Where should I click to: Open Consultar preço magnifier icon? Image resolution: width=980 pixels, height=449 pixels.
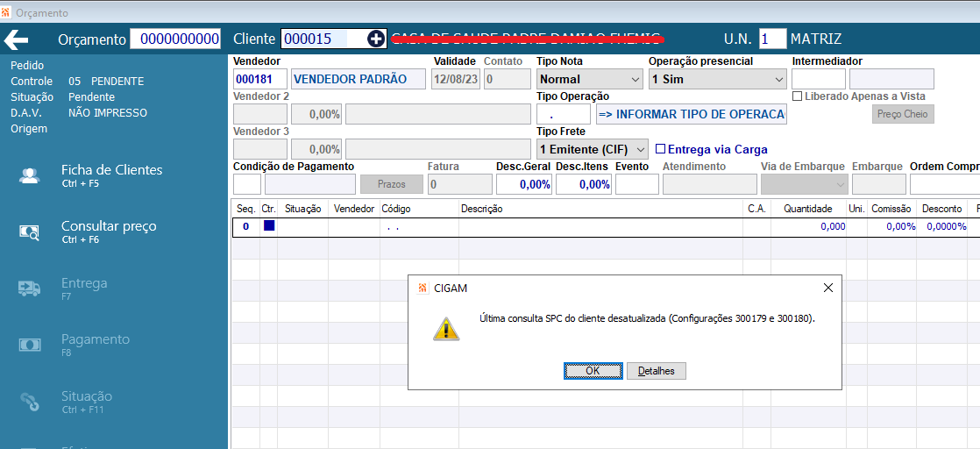pos(30,232)
